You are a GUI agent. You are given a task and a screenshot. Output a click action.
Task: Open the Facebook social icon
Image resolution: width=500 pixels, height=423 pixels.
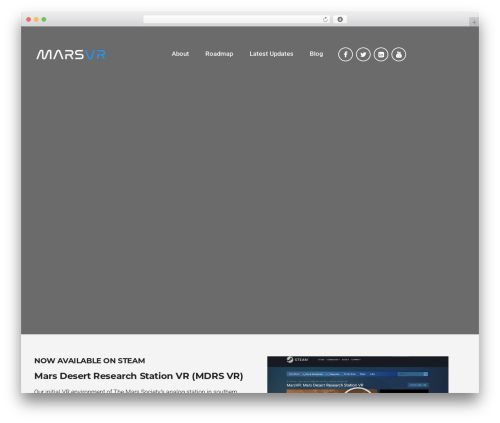pyautogui.click(x=345, y=54)
